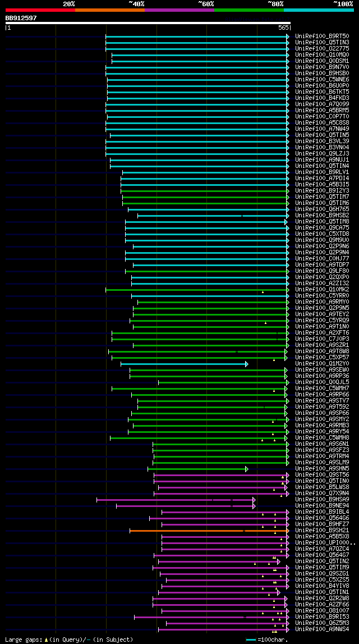Select the UniRef100_Q9LF80 label
Viewport: 359px width, 644px height.
(322, 271)
